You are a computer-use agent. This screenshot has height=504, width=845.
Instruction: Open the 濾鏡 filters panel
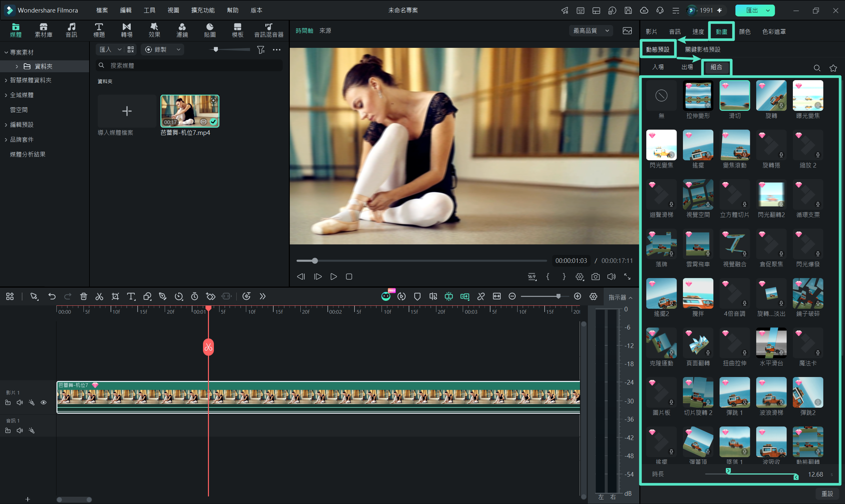click(x=182, y=30)
